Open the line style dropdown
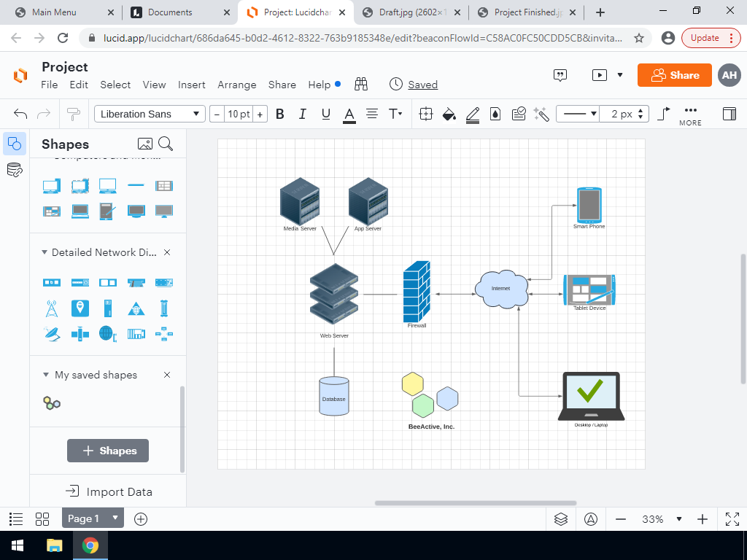747x560 pixels. 578,114
